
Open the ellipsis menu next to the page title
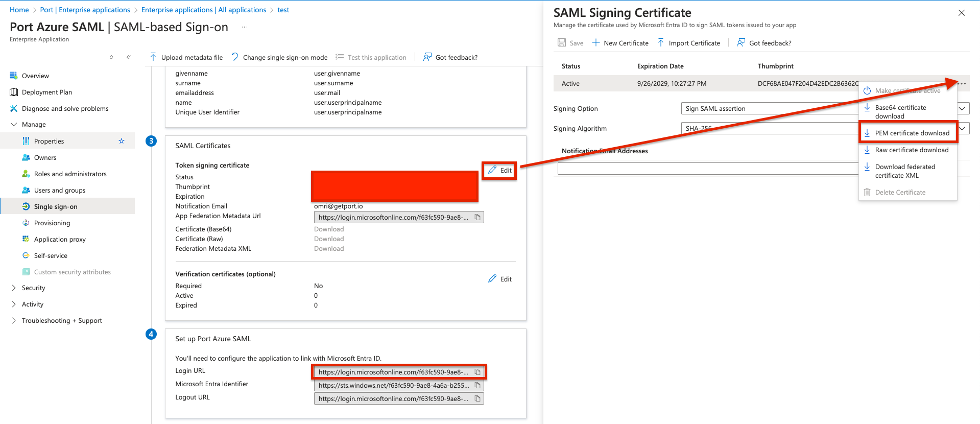pyautogui.click(x=245, y=27)
